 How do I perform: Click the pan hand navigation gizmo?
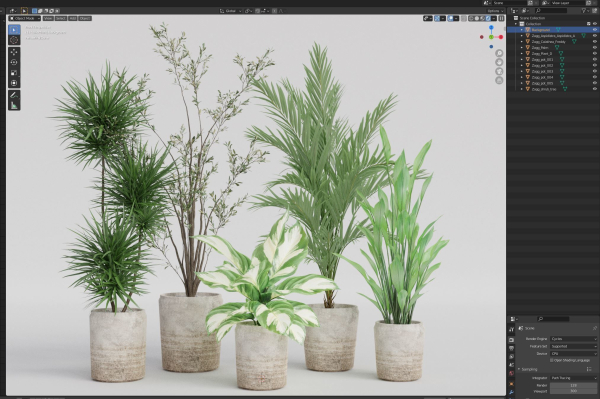[499, 62]
